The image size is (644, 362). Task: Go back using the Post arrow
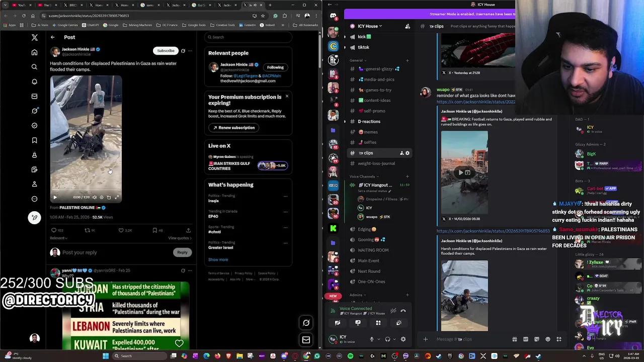pyautogui.click(x=52, y=37)
